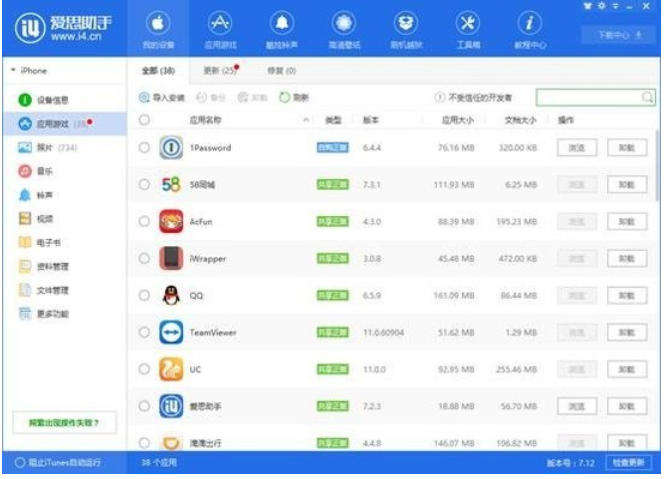This screenshot has height=479, width=666.
Task: Select the radio button for 1Password
Action: point(145,148)
